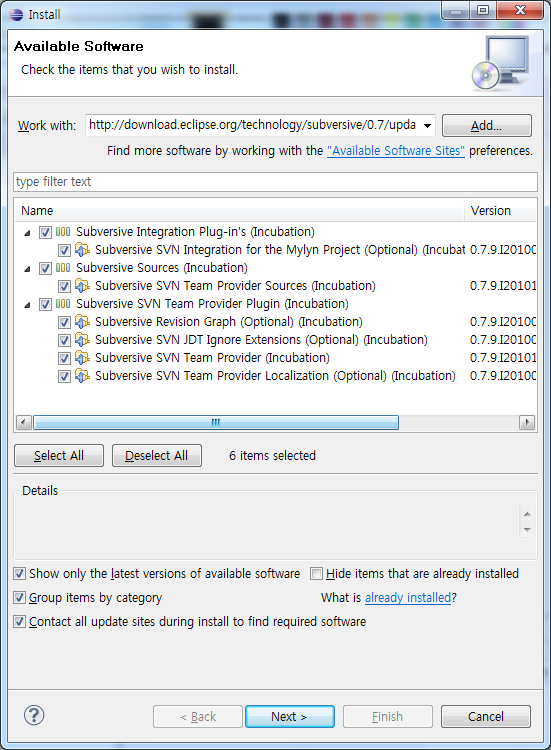Viewport: 551px width, 750px height.
Task: Click Details scroll down arrow
Action: tap(527, 529)
